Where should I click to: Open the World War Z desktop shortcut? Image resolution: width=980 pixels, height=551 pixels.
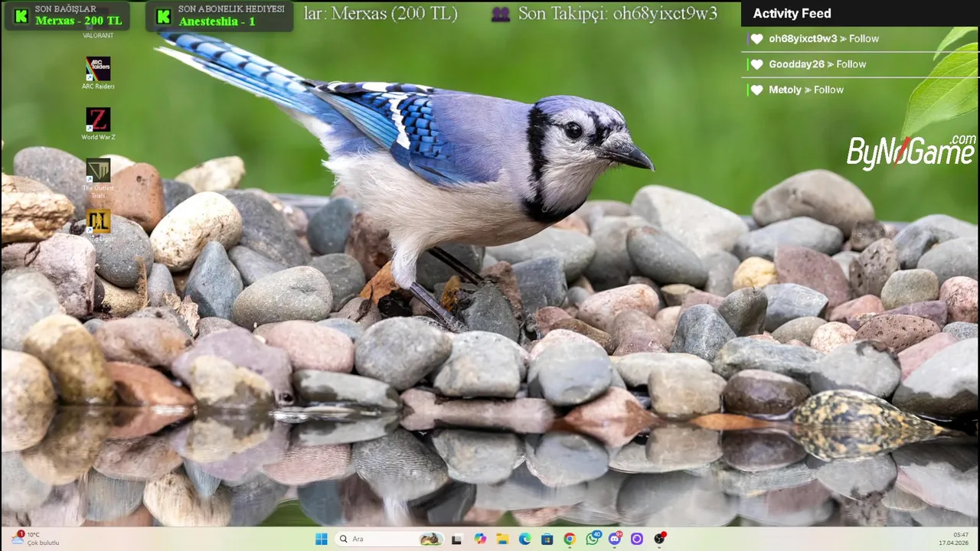98,121
